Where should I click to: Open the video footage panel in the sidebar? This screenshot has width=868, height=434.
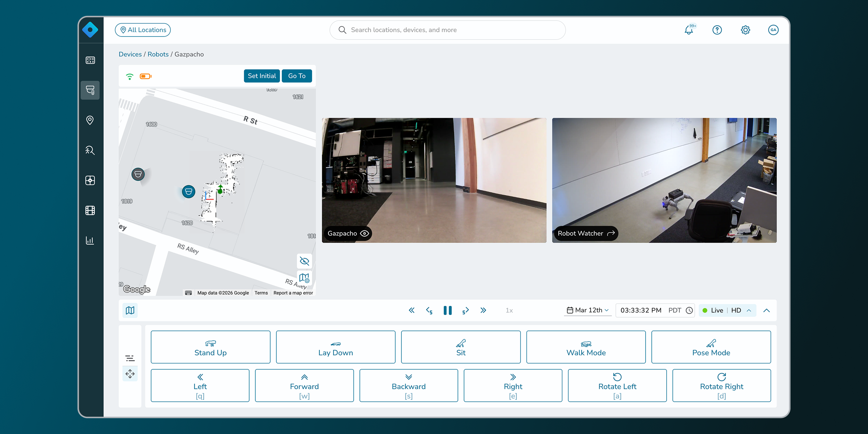[x=90, y=210]
